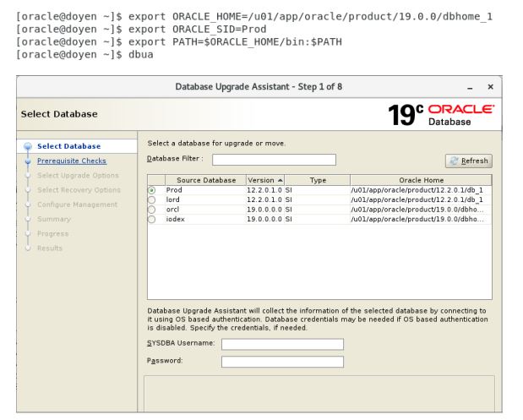Click the Oracle Home path of iodex row

tap(417, 219)
